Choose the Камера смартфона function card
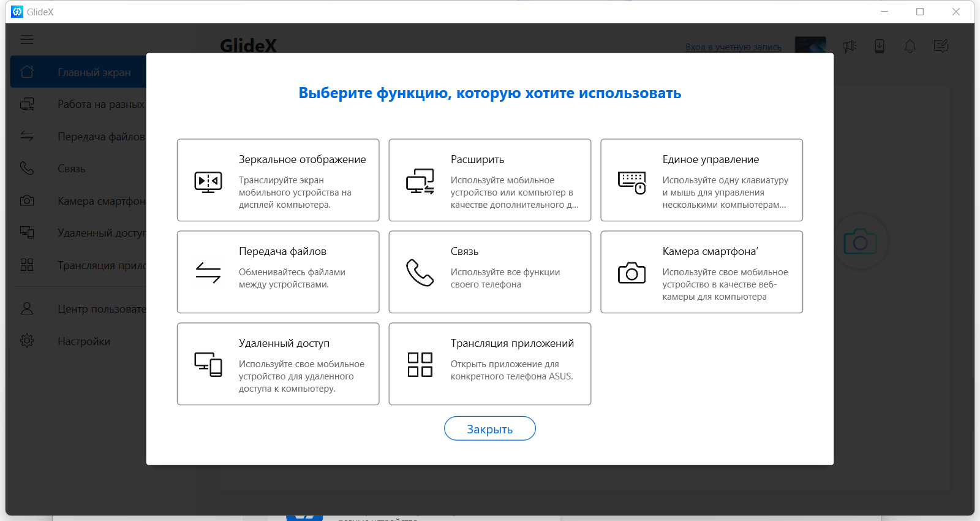 [x=702, y=272]
